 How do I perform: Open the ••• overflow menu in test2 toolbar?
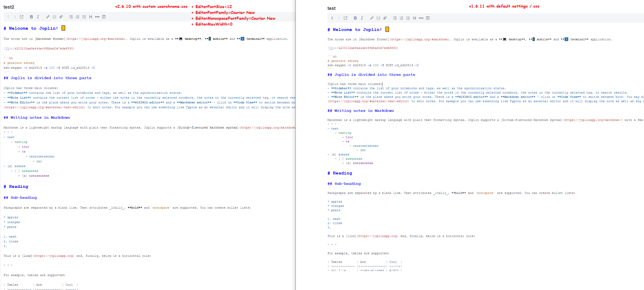coord(97,17)
